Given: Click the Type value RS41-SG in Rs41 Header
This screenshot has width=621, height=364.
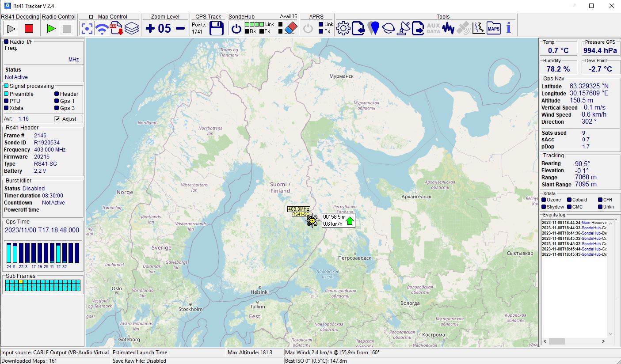Looking at the screenshot, I should tap(46, 164).
